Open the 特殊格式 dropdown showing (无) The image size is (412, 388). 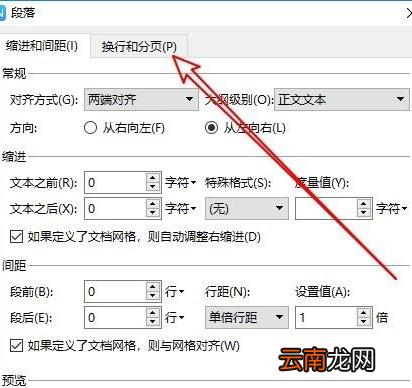247,208
